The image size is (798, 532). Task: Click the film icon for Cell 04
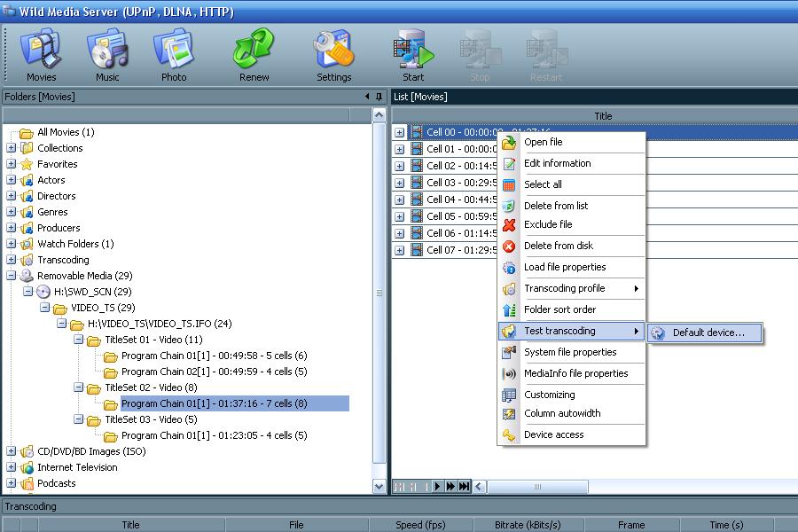tap(416, 199)
